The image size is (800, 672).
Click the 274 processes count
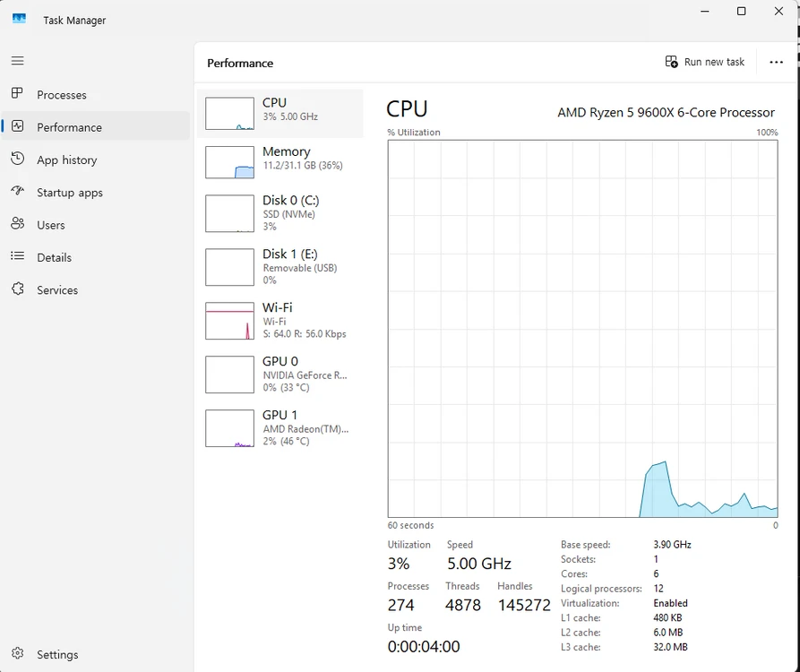[400, 605]
